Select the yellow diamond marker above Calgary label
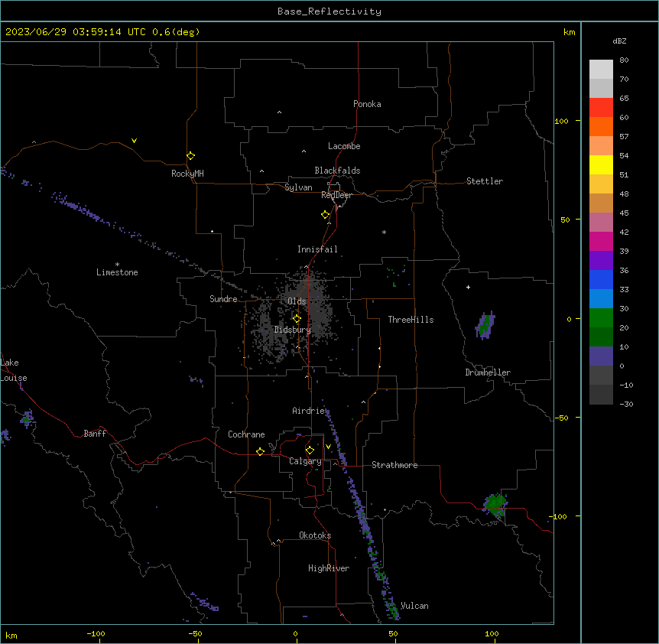The height and width of the screenshot is (644, 659). (310, 450)
